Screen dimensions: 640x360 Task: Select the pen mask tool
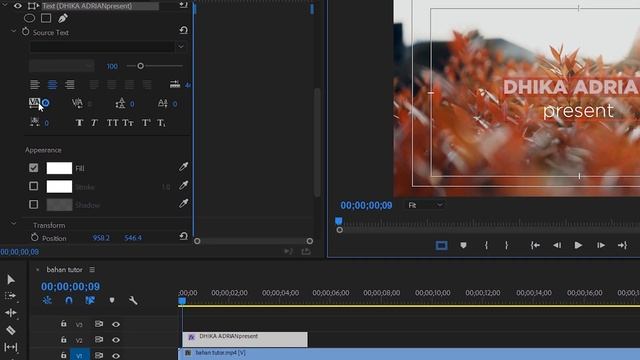pos(62,18)
